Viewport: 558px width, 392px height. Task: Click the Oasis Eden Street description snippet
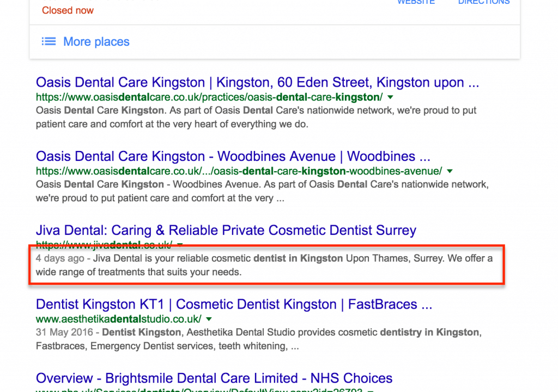pyautogui.click(x=256, y=117)
